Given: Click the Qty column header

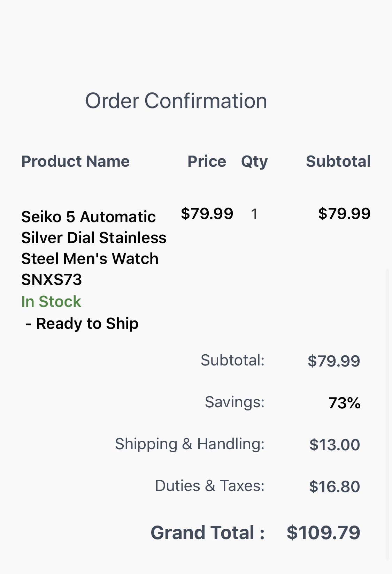Looking at the screenshot, I should coord(254,162).
